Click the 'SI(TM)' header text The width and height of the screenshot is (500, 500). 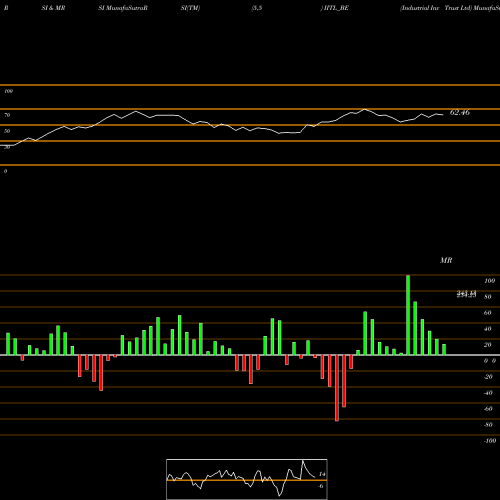coord(190,8)
